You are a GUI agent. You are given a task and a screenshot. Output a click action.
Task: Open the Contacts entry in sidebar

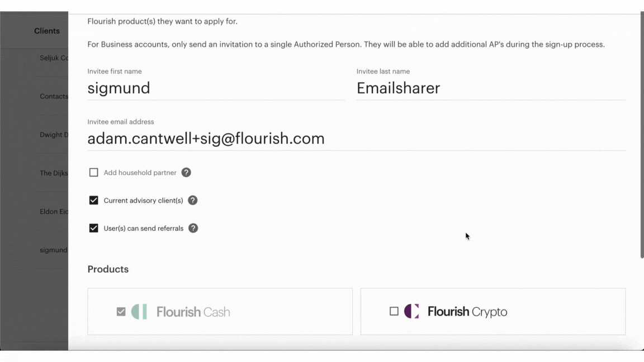click(54, 97)
